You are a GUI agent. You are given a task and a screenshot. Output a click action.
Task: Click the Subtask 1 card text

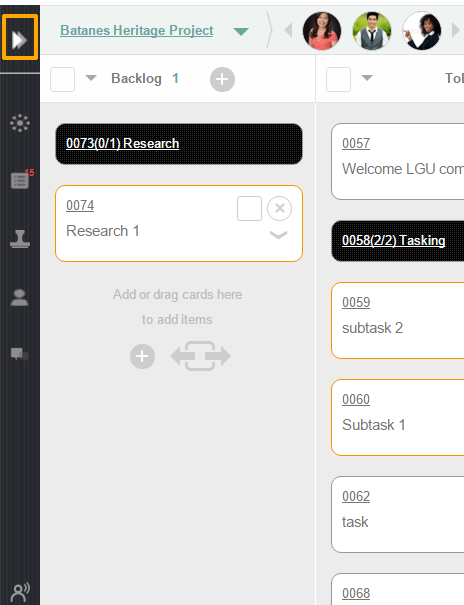click(x=373, y=425)
